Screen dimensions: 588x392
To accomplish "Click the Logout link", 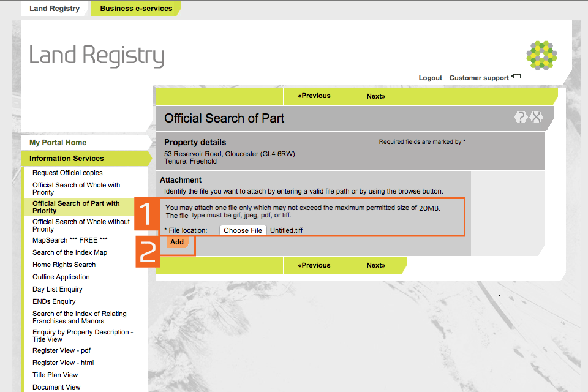I will tap(431, 78).
